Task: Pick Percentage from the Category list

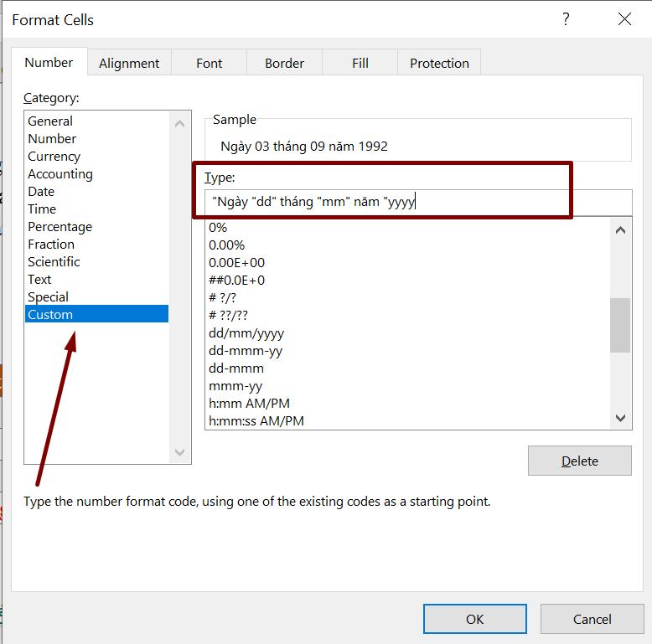Action: tap(60, 227)
